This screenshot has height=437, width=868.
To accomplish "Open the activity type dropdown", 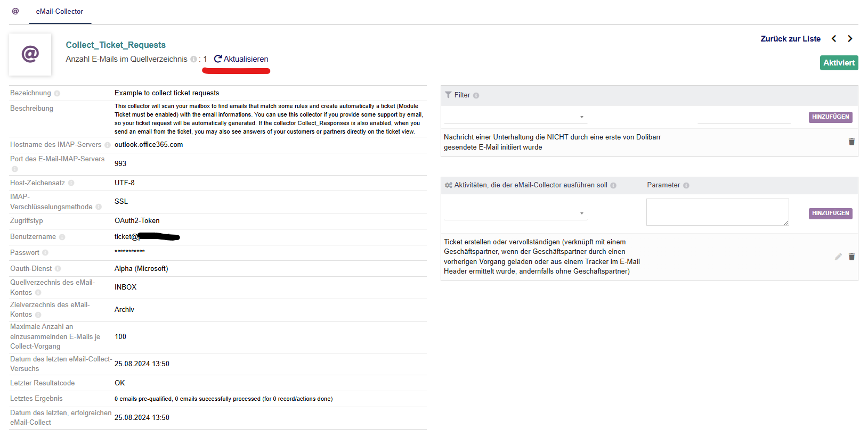I will pyautogui.click(x=515, y=213).
